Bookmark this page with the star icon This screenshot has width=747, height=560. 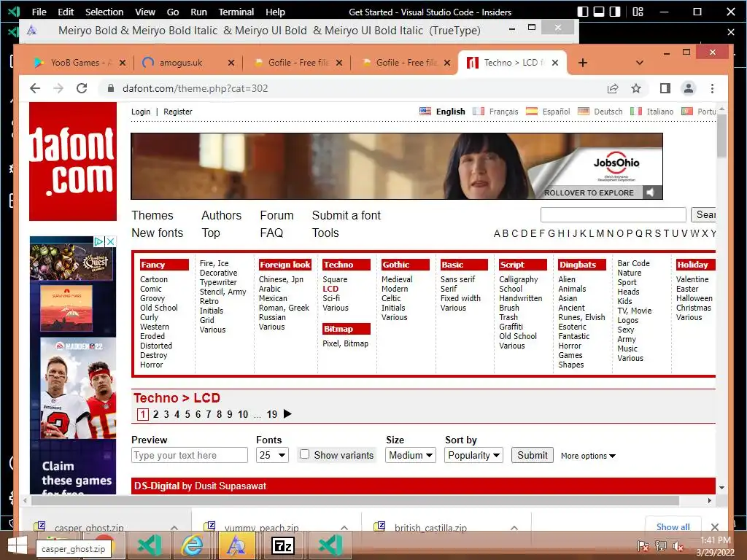[x=636, y=88]
